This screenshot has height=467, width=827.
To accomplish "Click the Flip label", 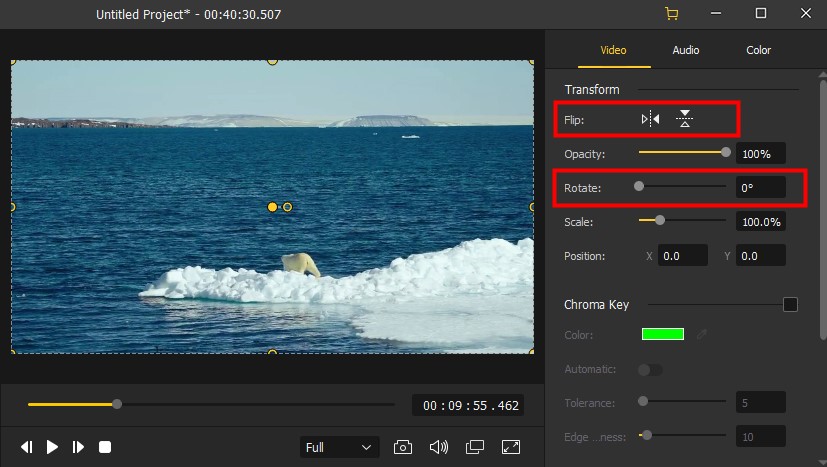I will click(x=574, y=120).
